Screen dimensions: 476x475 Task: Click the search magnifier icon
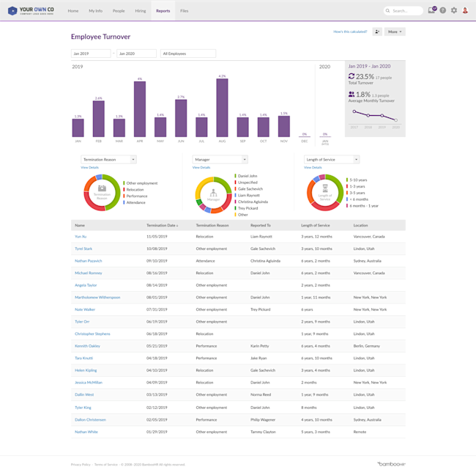(387, 11)
